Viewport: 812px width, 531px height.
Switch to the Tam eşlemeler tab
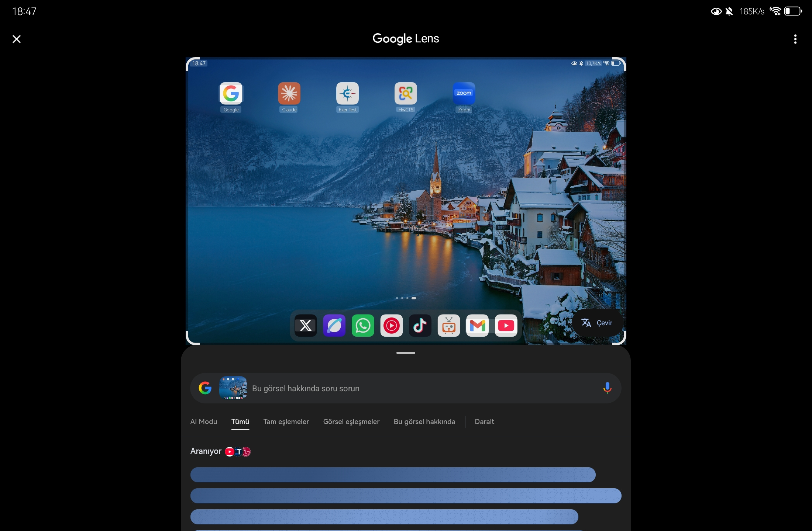(x=286, y=421)
